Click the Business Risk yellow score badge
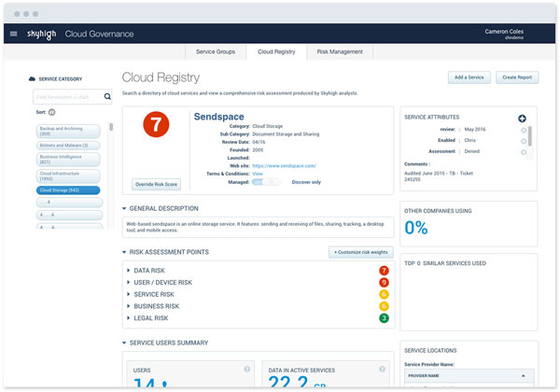Viewport: 560px width, 392px height. 384,306
